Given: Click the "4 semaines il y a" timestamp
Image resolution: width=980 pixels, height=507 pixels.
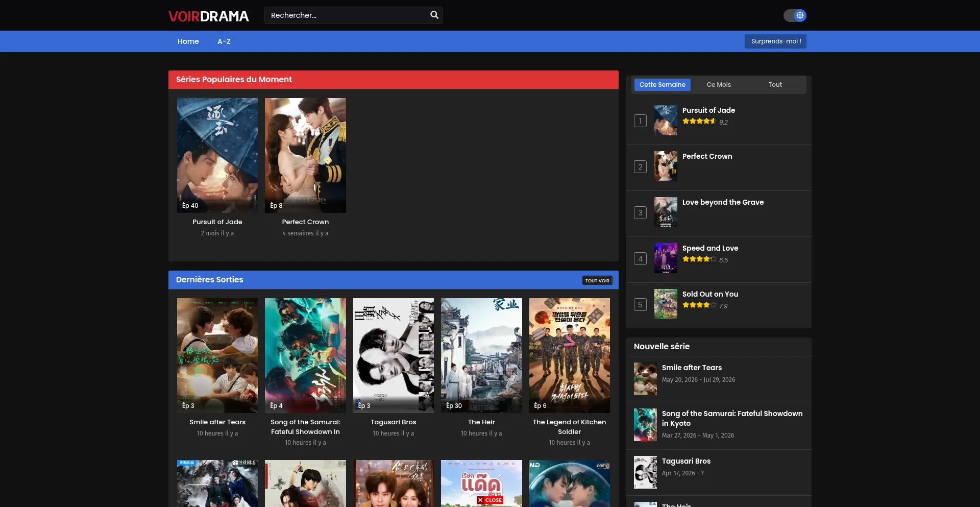Looking at the screenshot, I should tap(305, 233).
